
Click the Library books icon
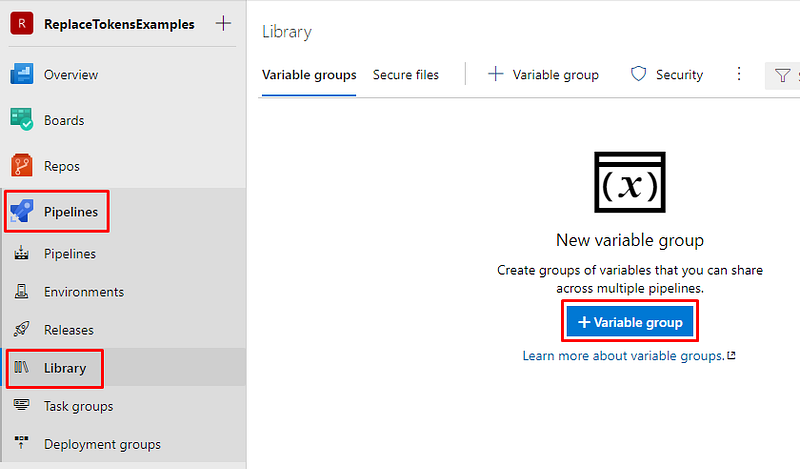pyautogui.click(x=21, y=367)
